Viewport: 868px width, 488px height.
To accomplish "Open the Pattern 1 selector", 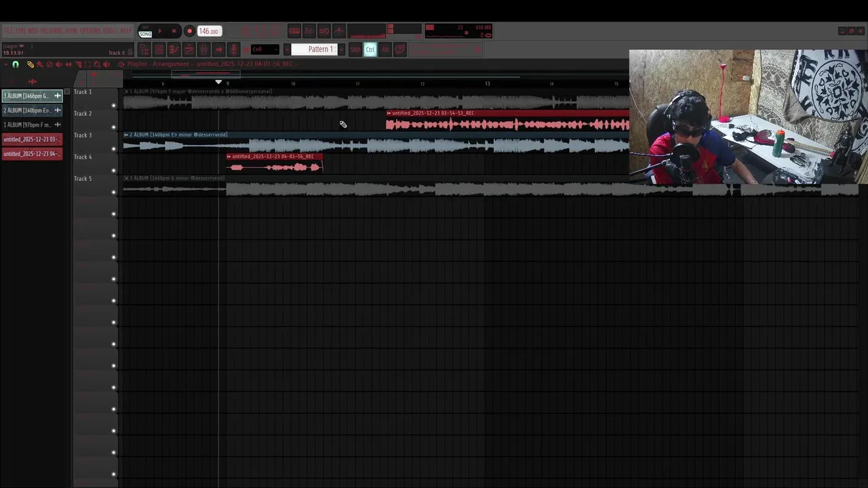I will (x=314, y=49).
